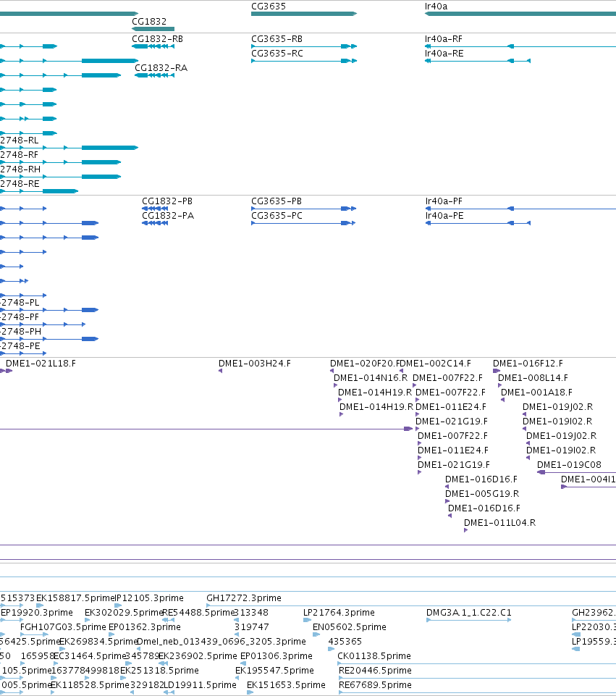Open the LD19911.5prime EST label

coord(200,685)
